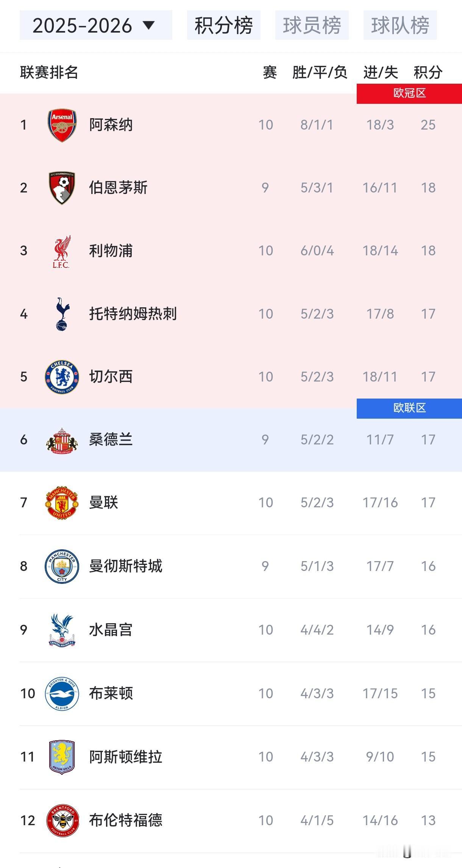
Task: Click the Crystal Palace crest
Action: click(x=62, y=630)
